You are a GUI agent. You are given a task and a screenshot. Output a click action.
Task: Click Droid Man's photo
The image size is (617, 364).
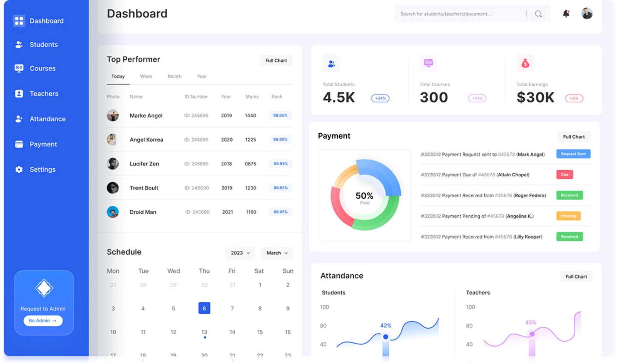click(113, 212)
